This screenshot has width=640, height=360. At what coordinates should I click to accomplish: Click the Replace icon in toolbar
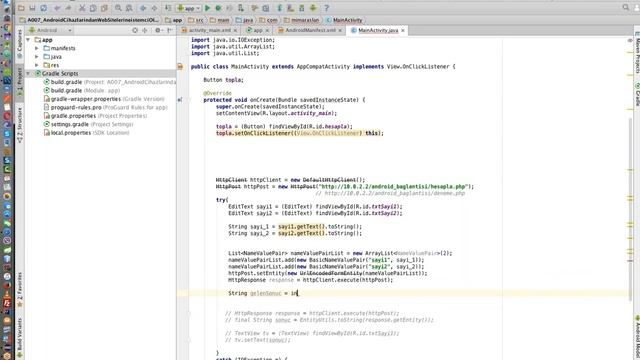(129, 8)
